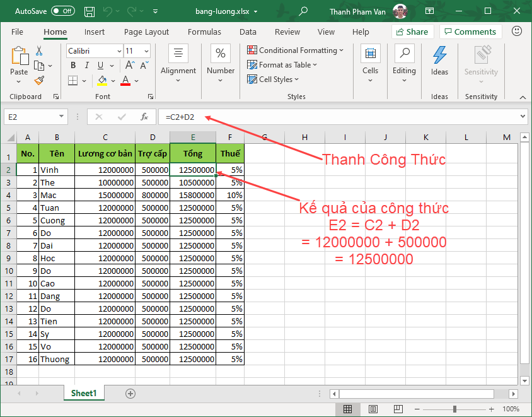Increase font size with the larger A
The image size is (532, 417).
[130, 65]
